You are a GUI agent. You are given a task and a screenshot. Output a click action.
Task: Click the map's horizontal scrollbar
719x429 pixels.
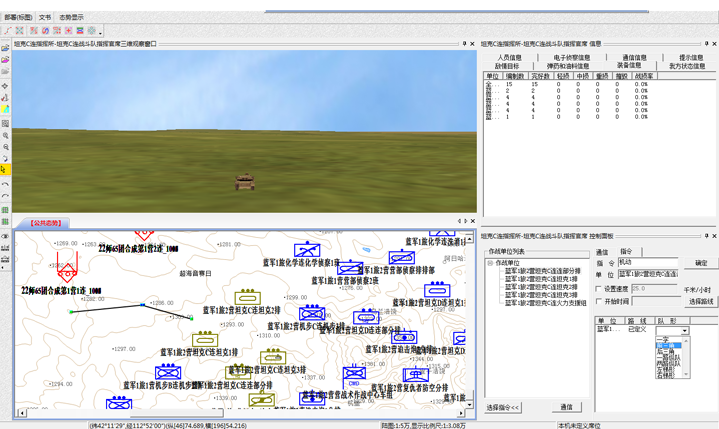click(x=240, y=412)
